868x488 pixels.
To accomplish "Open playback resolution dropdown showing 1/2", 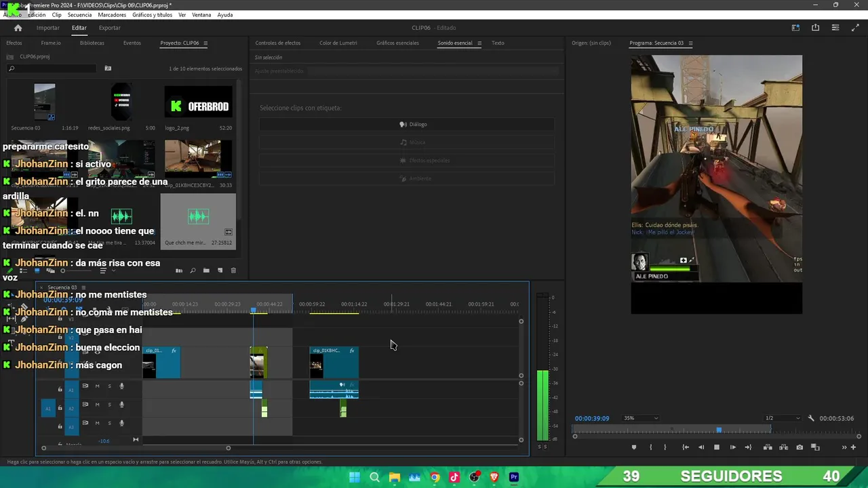I will click(x=782, y=418).
